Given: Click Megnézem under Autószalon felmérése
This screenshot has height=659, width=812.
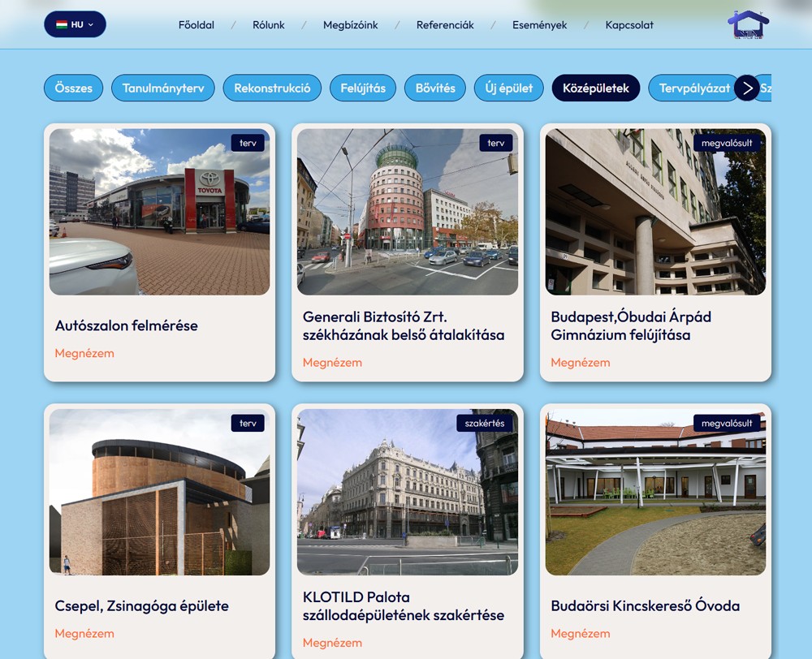Looking at the screenshot, I should pyautogui.click(x=84, y=354).
